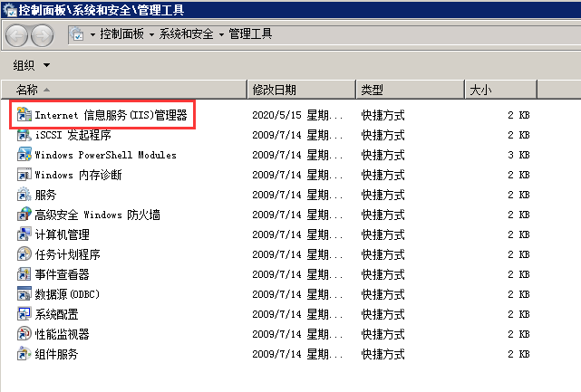Select the 数据源(ODBC) icon
Screen dimensions: 581x392
point(24,294)
